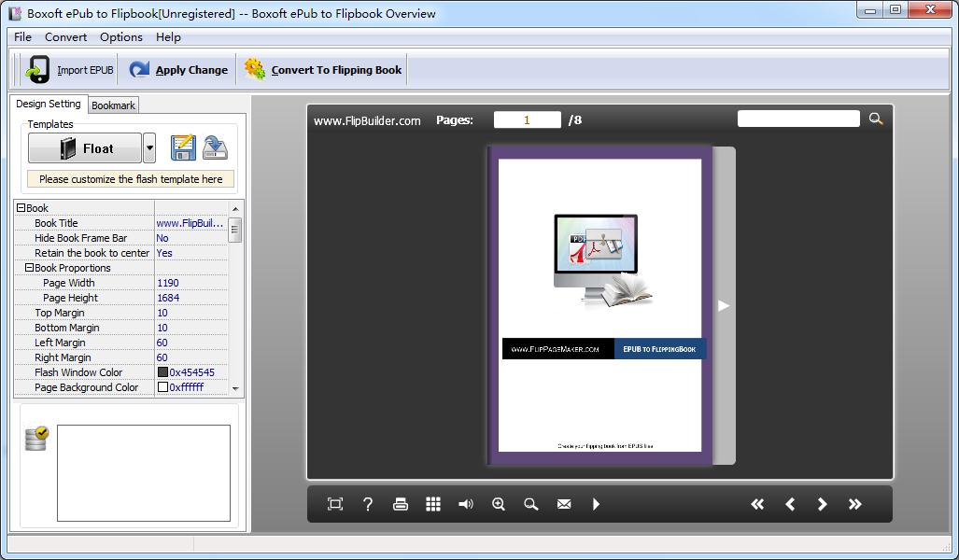The width and height of the screenshot is (959, 560).
Task: Collapse the Book tree node
Action: click(21, 208)
